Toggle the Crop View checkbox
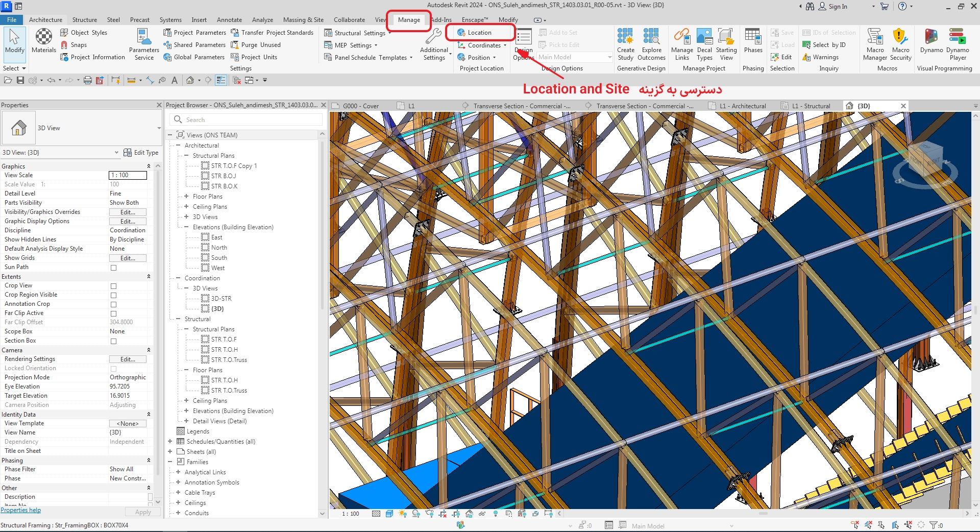This screenshot has height=532, width=980. pyautogui.click(x=113, y=286)
